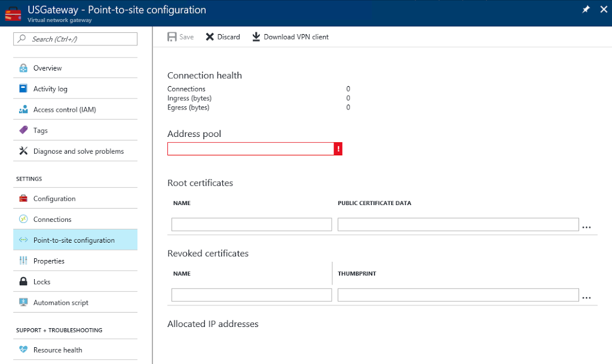Click the Discard X icon
The image size is (612, 364).
click(x=210, y=36)
